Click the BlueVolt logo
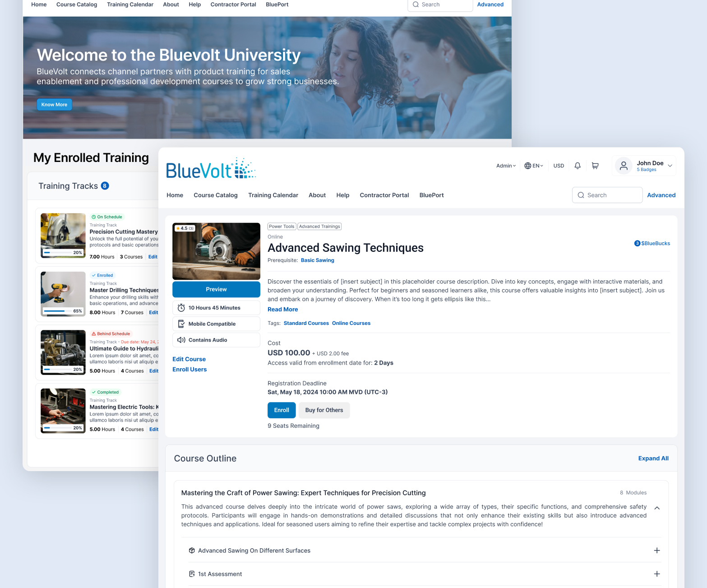 [211, 169]
